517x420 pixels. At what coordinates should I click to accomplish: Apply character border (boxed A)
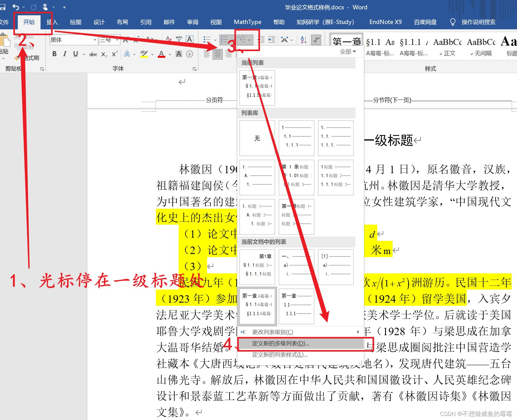[x=189, y=39]
